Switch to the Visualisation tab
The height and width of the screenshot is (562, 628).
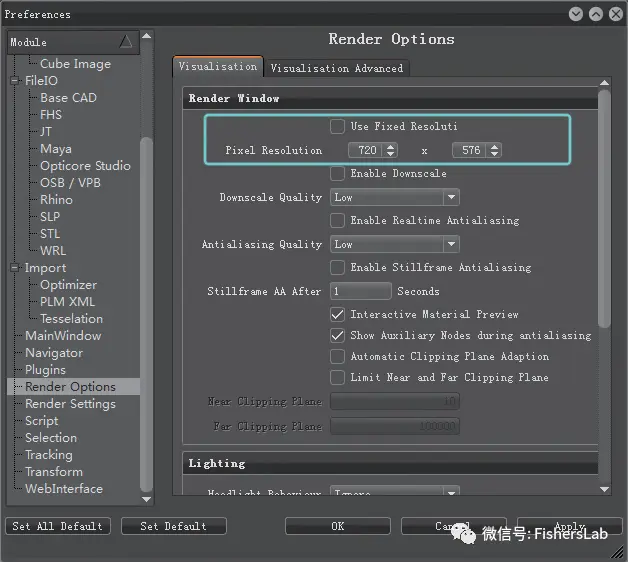tap(218, 66)
